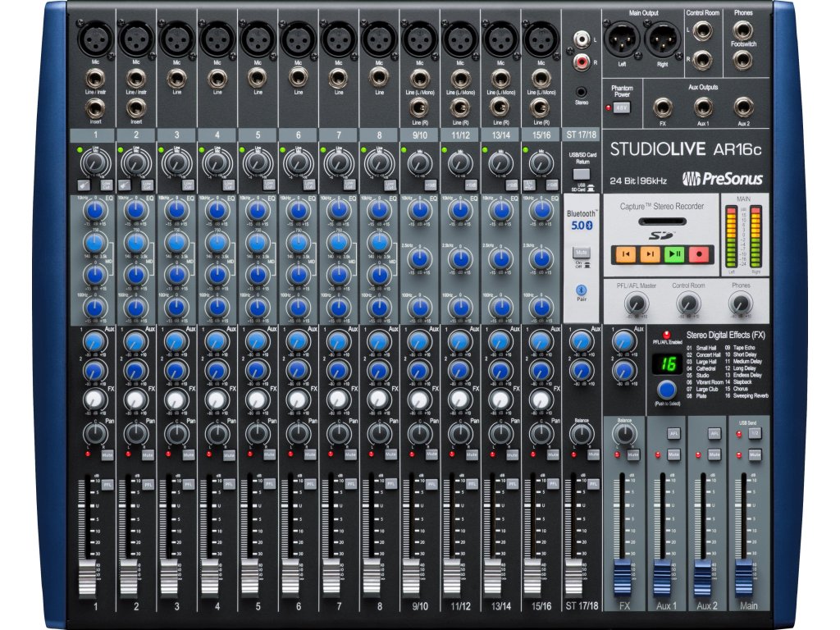Mute channel 8
Viewport: 840px width, 630px height.
coord(390,454)
